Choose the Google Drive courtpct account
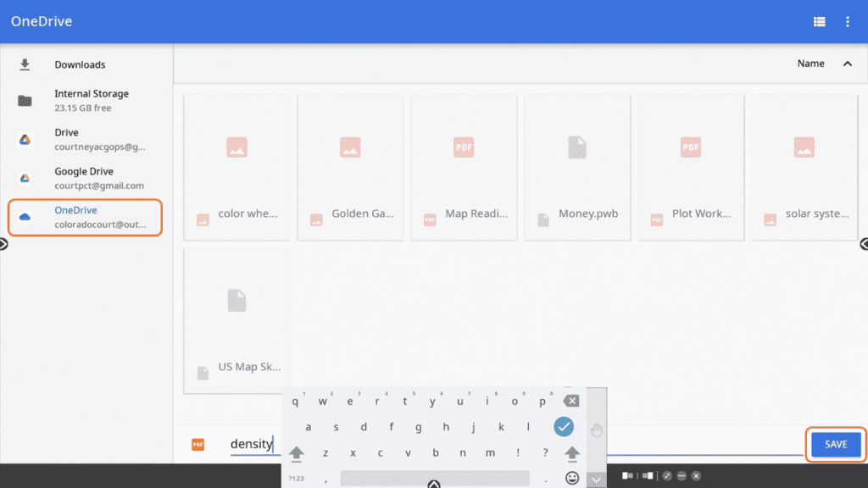This screenshot has height=488, width=868. pos(98,178)
